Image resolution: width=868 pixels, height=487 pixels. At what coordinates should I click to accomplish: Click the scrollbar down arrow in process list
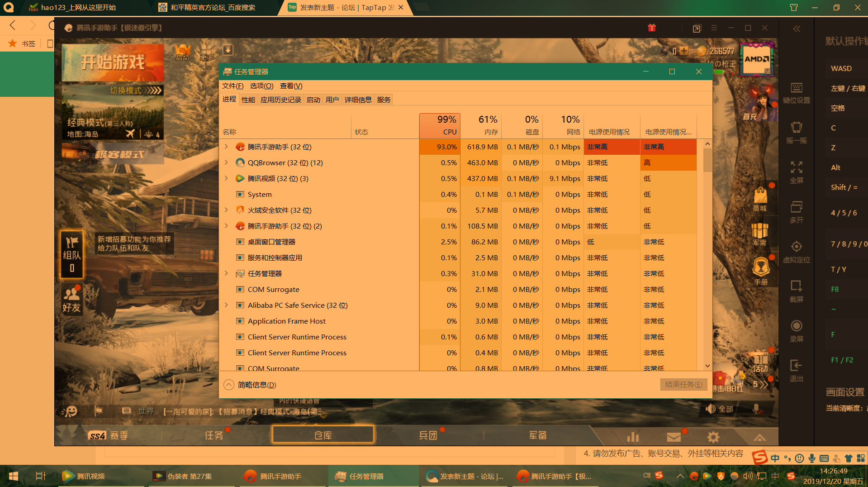[707, 366]
